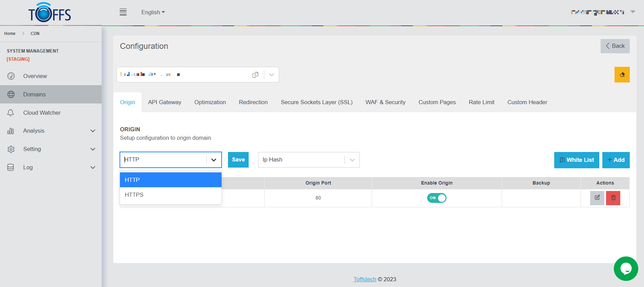This screenshot has height=287, width=644.
Task: Click the hamburger menu icon
Action: point(123,12)
